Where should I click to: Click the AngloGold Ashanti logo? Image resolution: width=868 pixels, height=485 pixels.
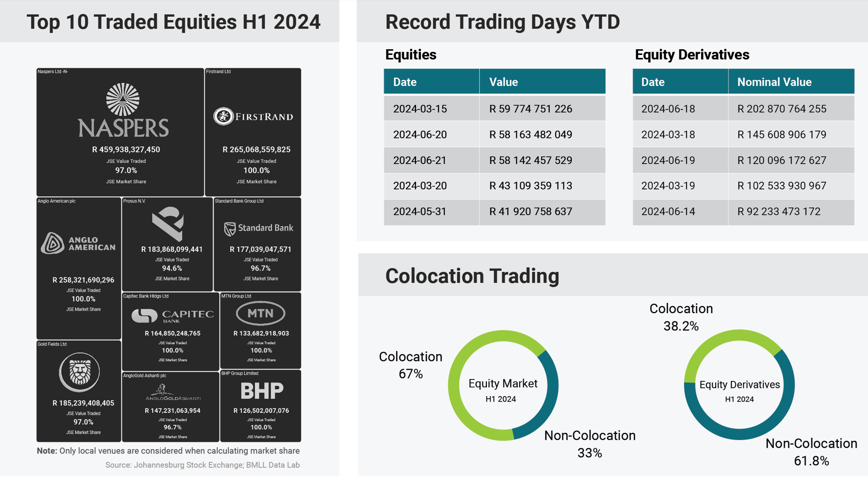(x=172, y=393)
